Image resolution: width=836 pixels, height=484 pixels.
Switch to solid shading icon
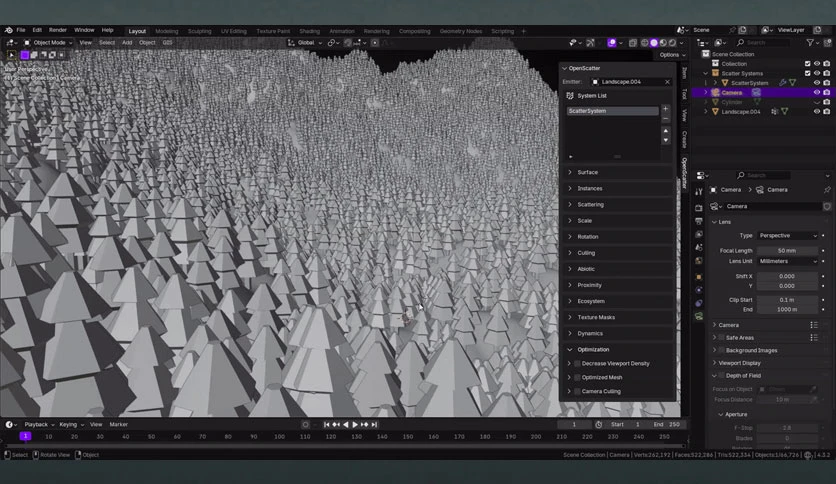pos(654,43)
